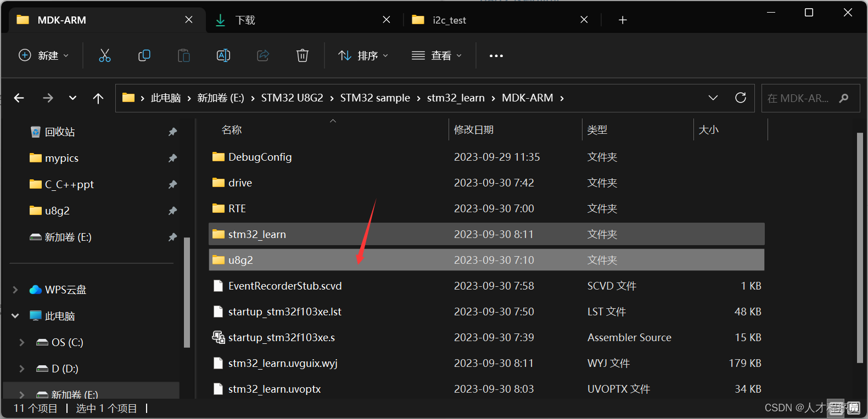The image size is (868, 419).
Task: Open recent locations dropdown arrow
Action: (x=72, y=98)
